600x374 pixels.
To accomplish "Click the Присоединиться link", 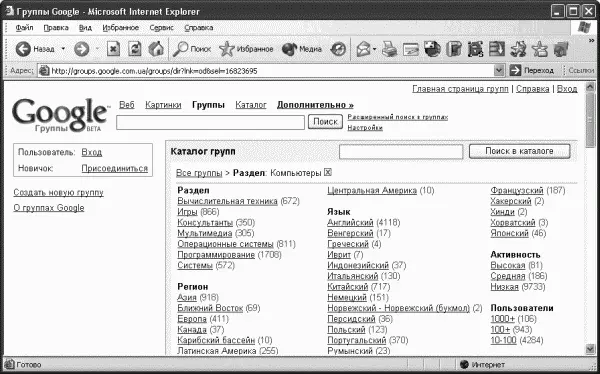I will coord(115,168).
